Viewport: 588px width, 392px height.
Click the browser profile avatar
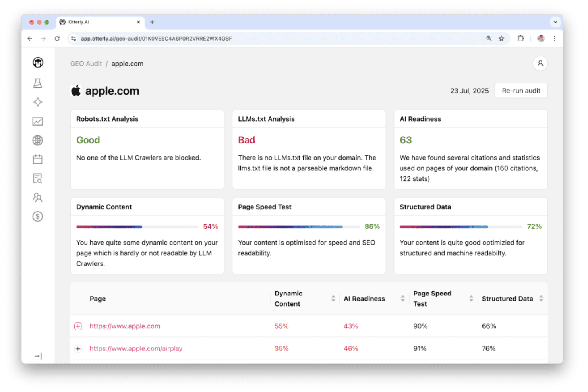tap(541, 39)
